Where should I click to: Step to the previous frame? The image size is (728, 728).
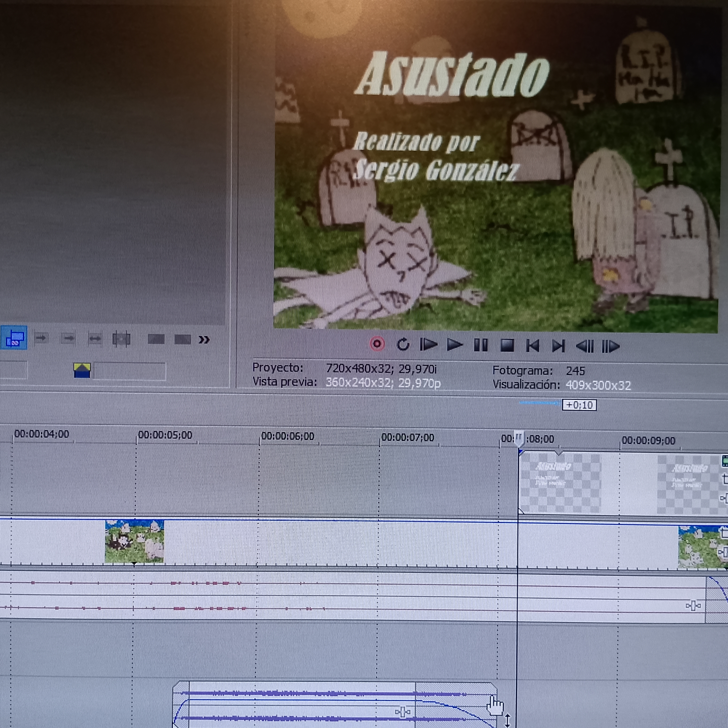585,346
